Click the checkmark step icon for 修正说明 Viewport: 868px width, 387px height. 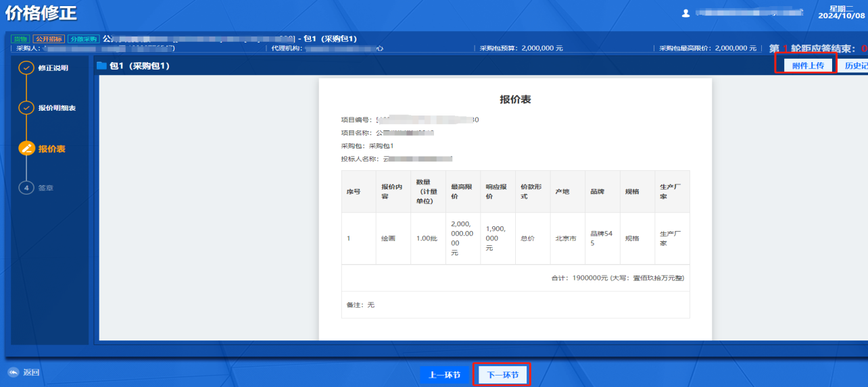[x=26, y=68]
